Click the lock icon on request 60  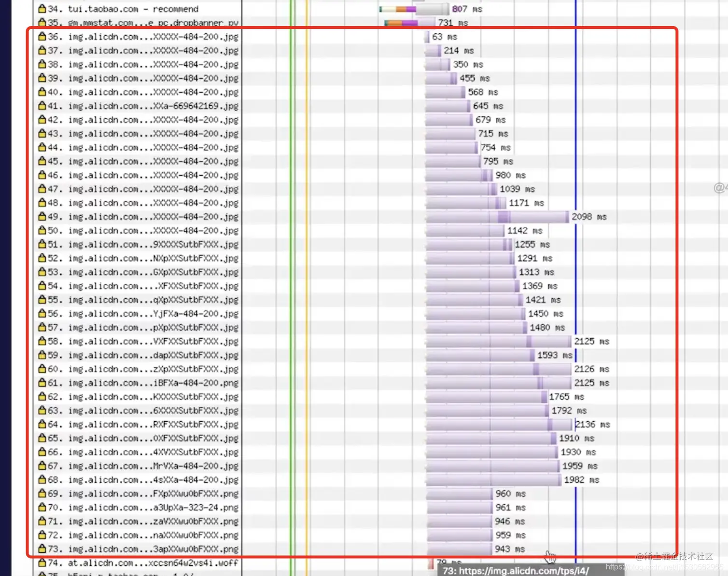click(x=42, y=369)
